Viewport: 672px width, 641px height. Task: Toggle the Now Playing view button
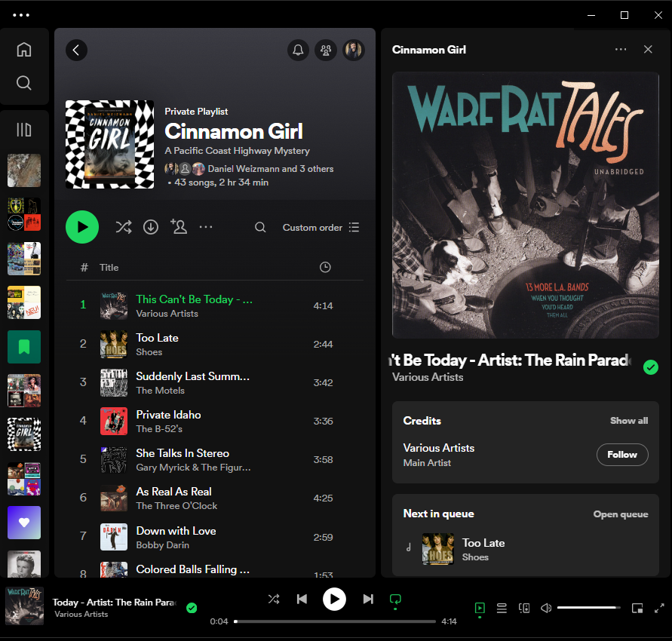click(x=480, y=608)
